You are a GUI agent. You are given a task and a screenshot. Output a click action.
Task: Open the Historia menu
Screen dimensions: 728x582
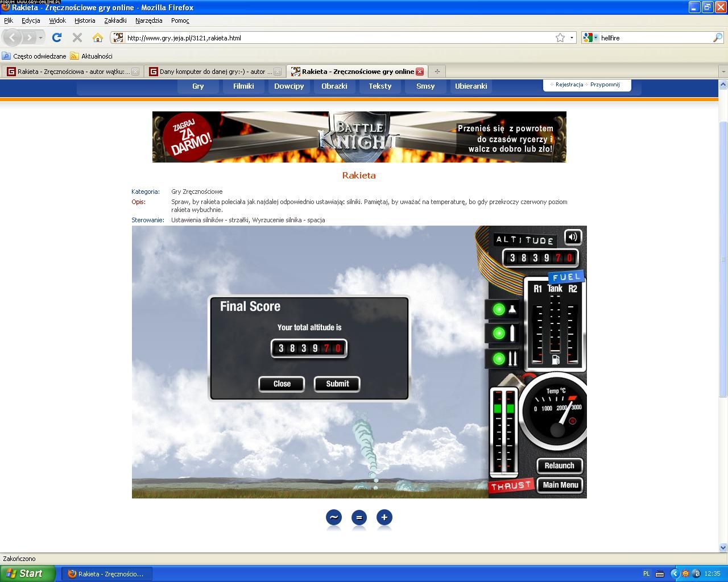coord(85,20)
